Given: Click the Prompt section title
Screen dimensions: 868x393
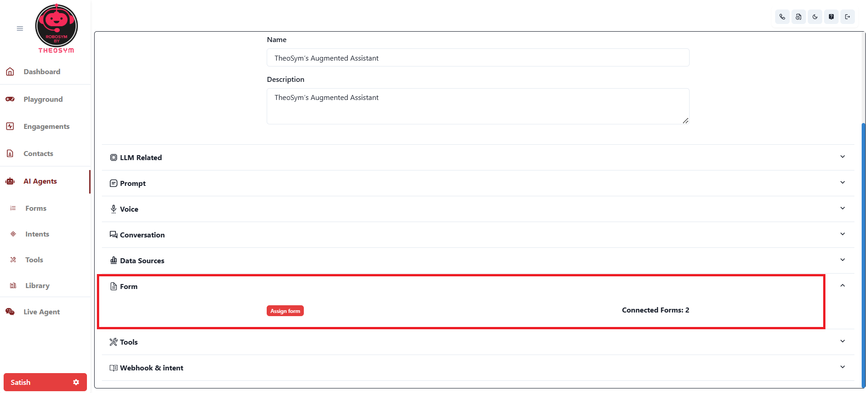Looking at the screenshot, I should pos(133,183).
